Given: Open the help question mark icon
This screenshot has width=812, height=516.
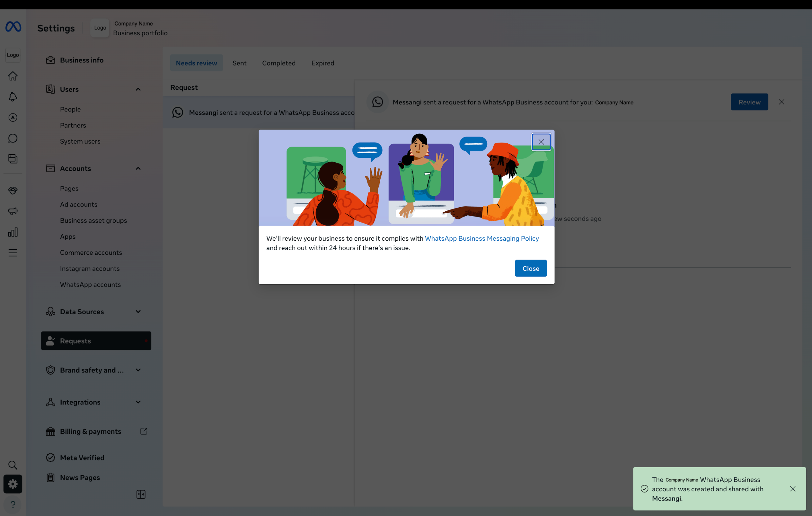Looking at the screenshot, I should click(13, 504).
